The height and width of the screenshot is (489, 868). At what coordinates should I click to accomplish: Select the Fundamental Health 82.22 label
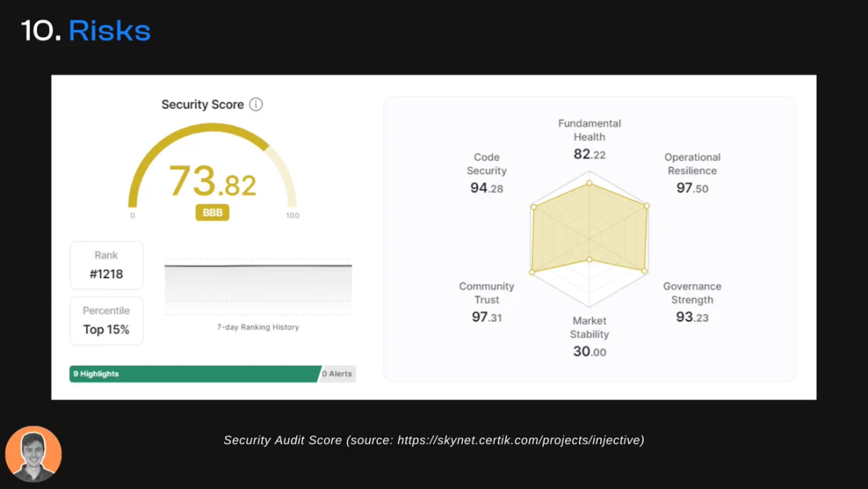click(590, 139)
